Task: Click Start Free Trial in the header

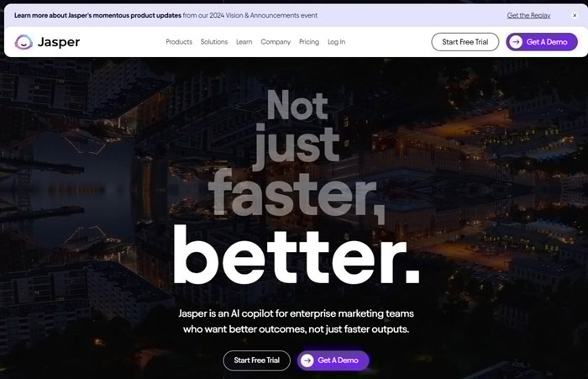Action: coord(465,42)
